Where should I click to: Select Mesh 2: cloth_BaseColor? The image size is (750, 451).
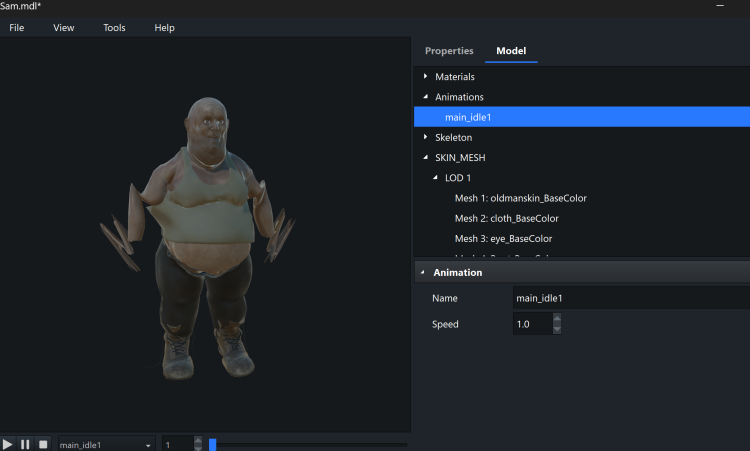click(x=506, y=218)
